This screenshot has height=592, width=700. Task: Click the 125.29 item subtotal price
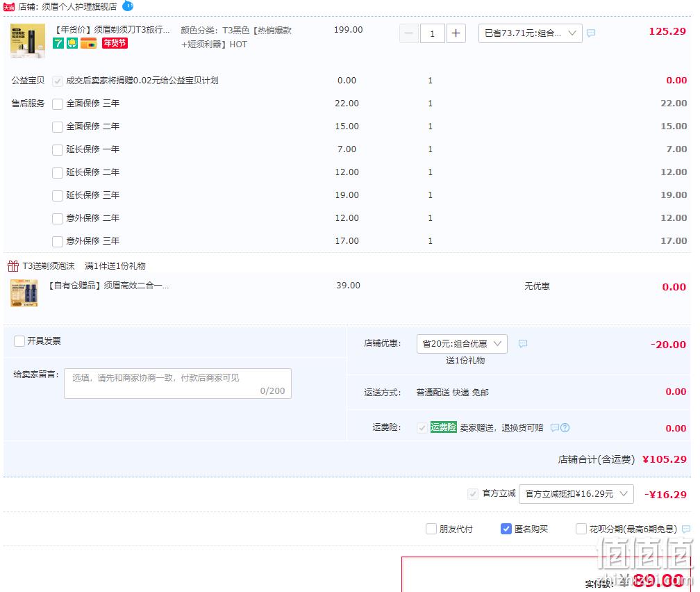coord(667,32)
